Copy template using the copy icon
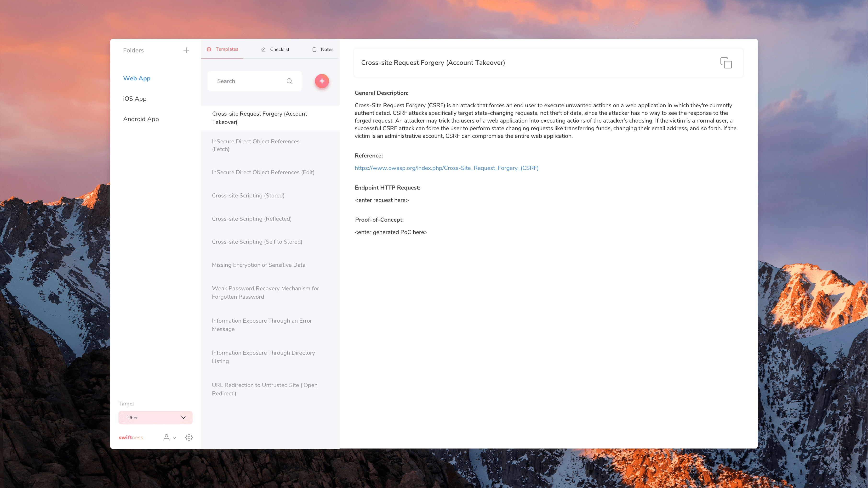Screen dimensions: 868x488 726,63
